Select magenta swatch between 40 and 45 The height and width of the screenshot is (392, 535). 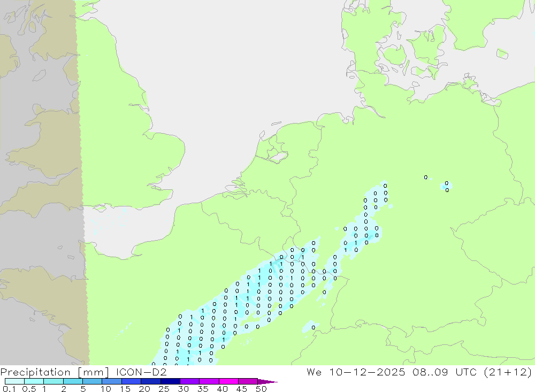coord(228,381)
